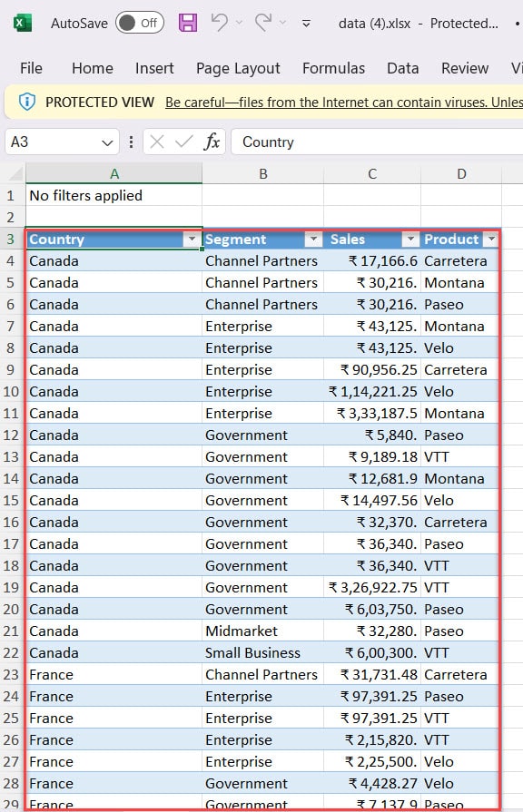Click the Sales cell ₹ 3,33,187.5

pos(372,413)
